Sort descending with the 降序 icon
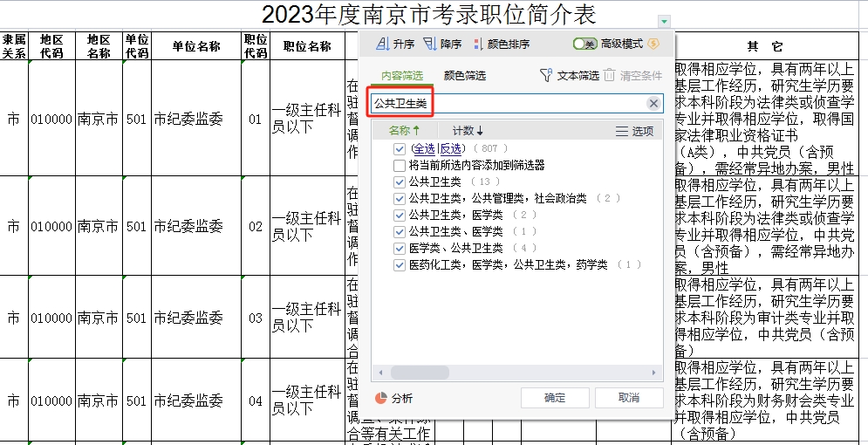The image size is (868, 445). click(x=429, y=44)
